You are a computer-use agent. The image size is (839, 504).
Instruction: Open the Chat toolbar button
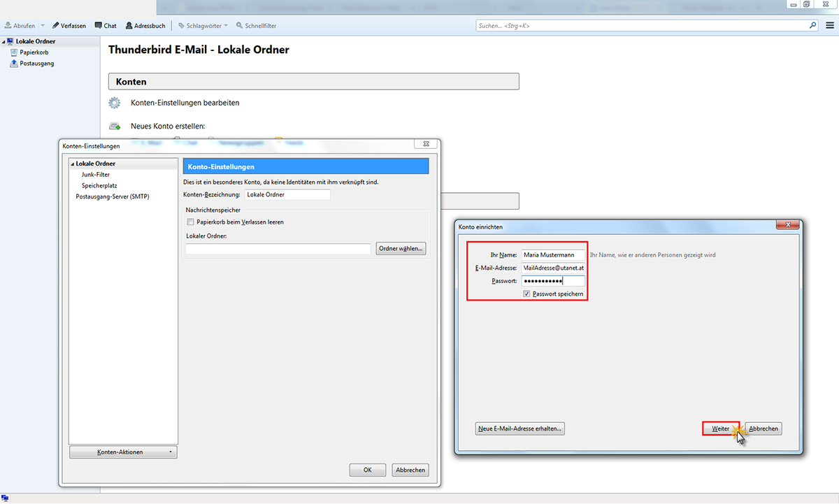(106, 26)
